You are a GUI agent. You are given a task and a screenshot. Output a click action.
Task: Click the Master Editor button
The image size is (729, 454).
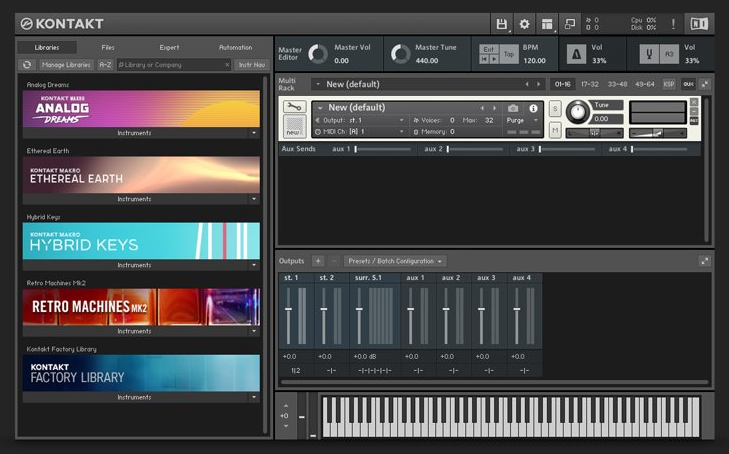tap(290, 54)
